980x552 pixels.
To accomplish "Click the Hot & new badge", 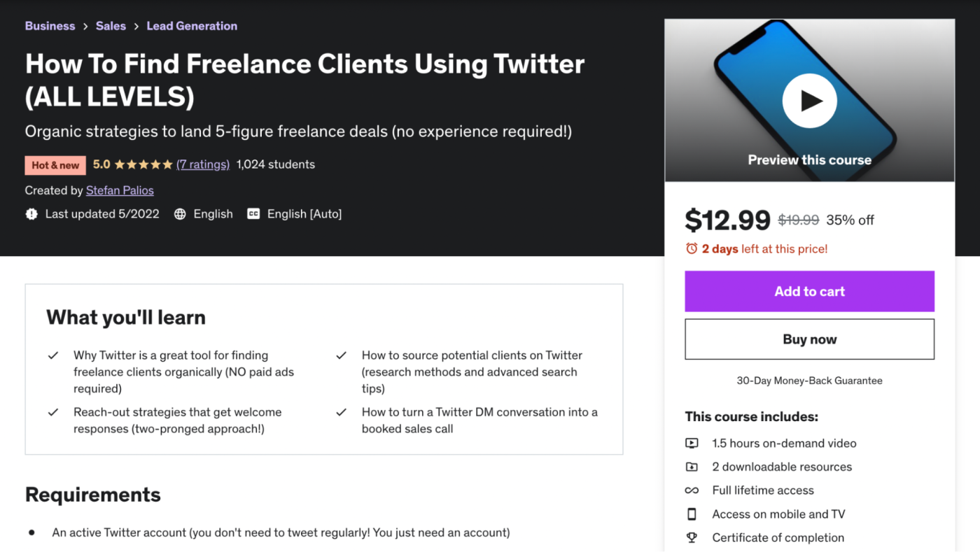I will point(55,165).
